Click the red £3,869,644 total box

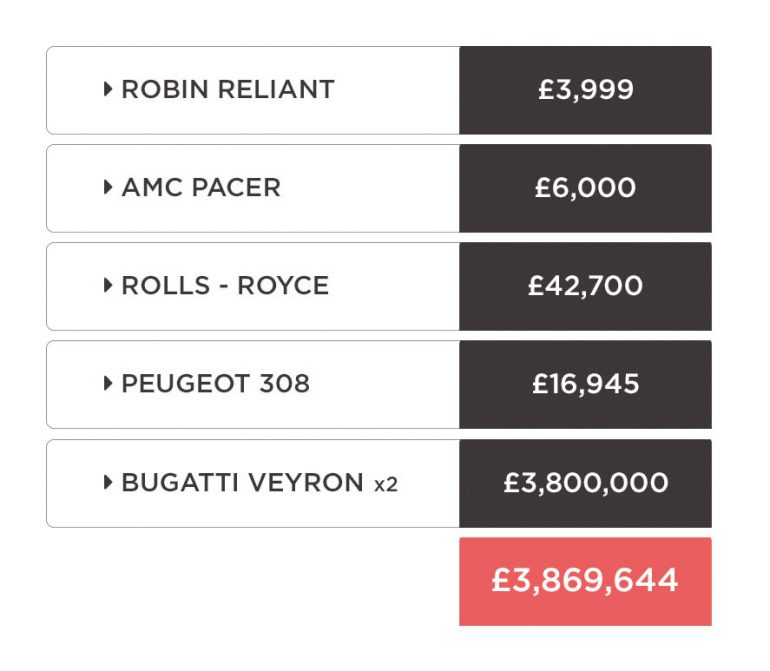pyautogui.click(x=585, y=581)
